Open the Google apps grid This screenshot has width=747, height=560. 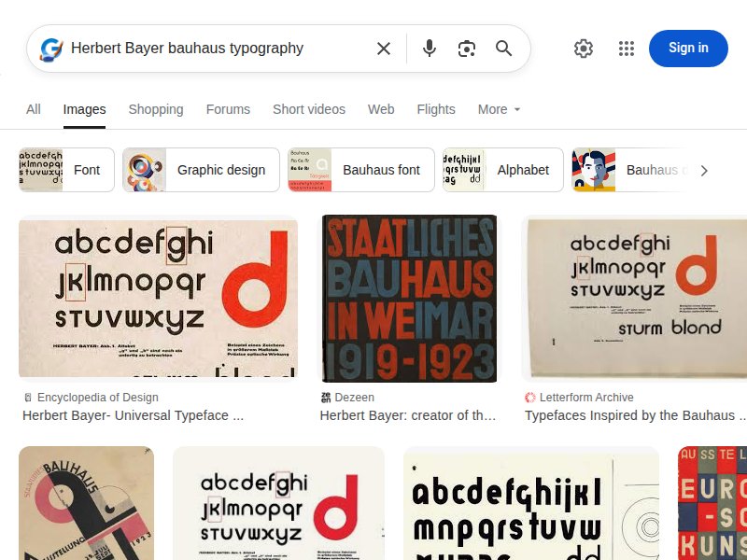coord(627,49)
